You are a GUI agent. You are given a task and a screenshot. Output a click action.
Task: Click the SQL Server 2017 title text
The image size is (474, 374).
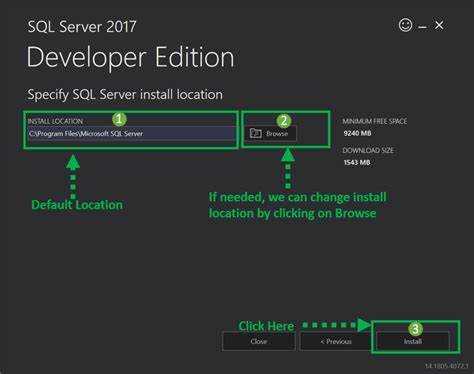coord(82,26)
